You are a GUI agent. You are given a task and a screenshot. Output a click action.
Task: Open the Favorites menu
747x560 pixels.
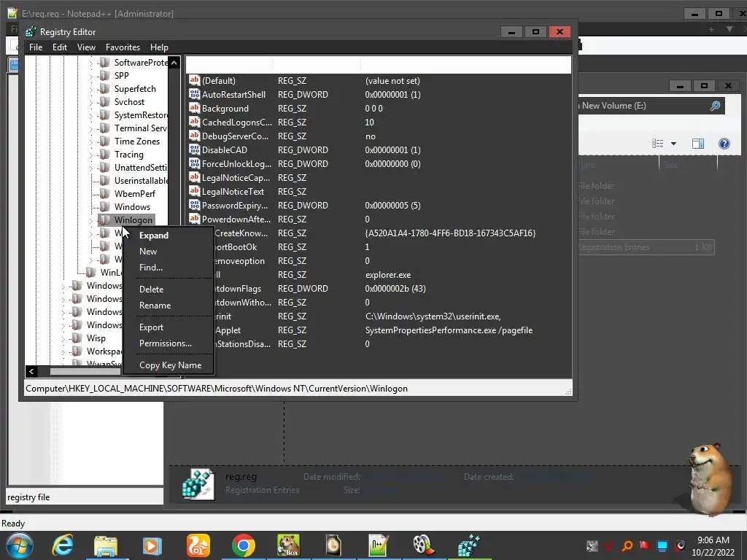click(123, 47)
